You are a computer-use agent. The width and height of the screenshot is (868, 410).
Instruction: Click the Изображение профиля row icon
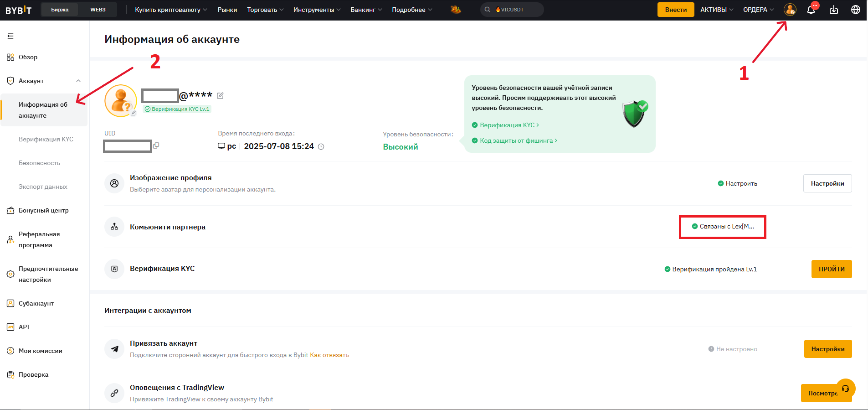(114, 183)
